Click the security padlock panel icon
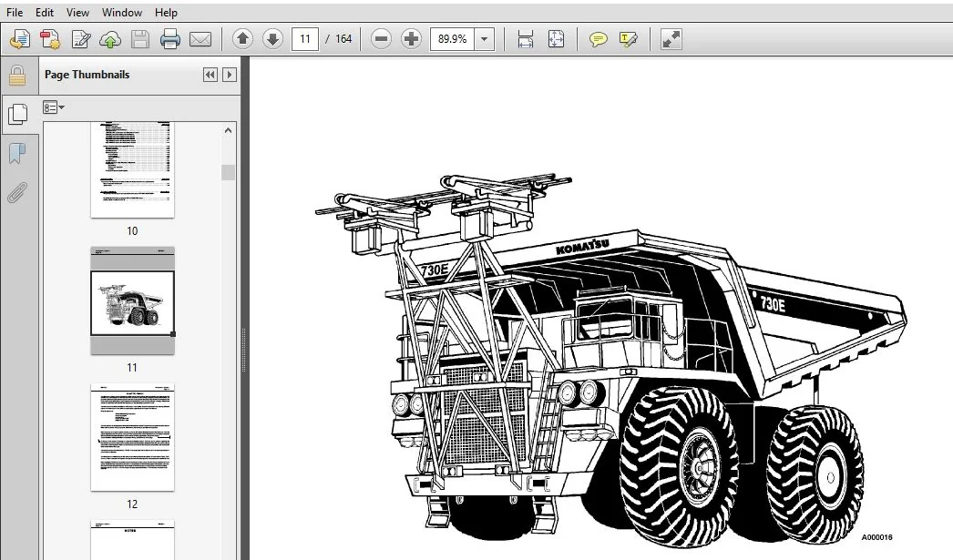 point(17,76)
